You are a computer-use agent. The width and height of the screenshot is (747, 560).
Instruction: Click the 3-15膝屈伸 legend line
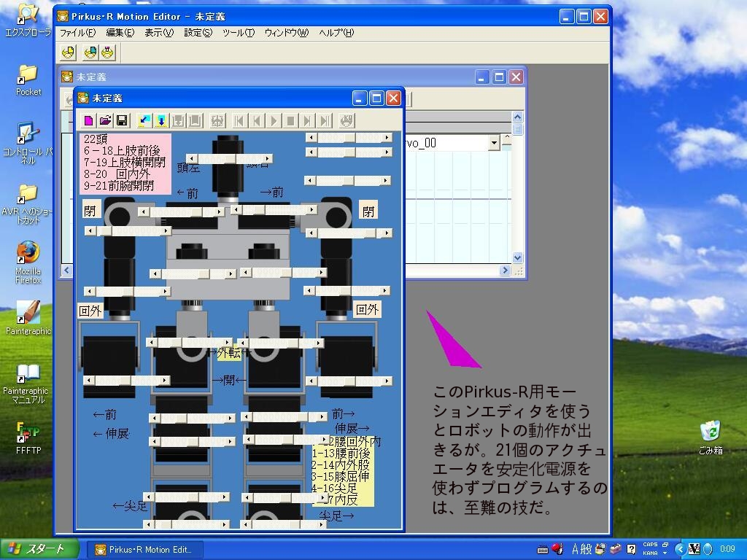341,477
